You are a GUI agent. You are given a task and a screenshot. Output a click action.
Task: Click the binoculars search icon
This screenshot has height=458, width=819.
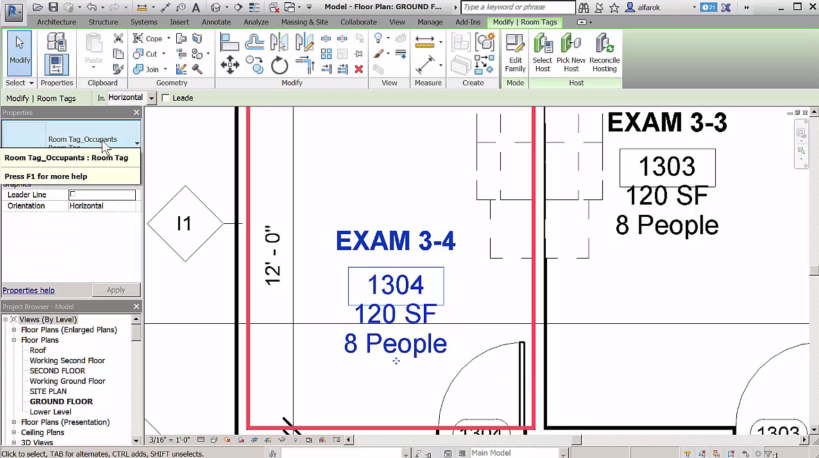583,7
